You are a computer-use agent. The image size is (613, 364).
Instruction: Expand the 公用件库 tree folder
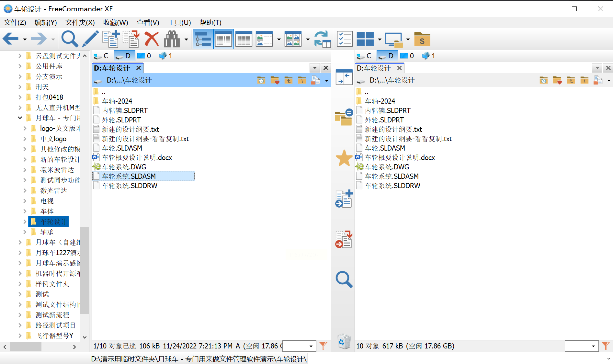click(x=20, y=66)
